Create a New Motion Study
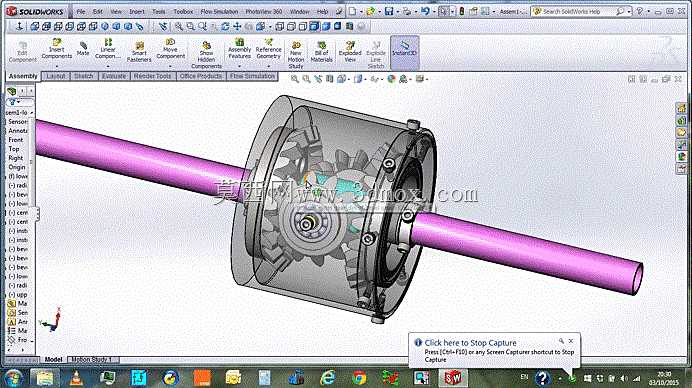Screen dimensions: 692x388 coord(296,55)
